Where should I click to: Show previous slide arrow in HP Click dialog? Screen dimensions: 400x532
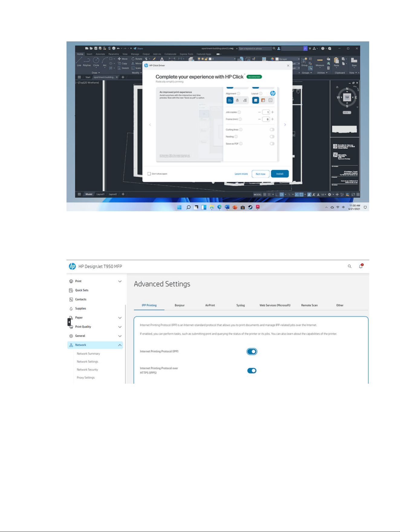click(x=150, y=124)
